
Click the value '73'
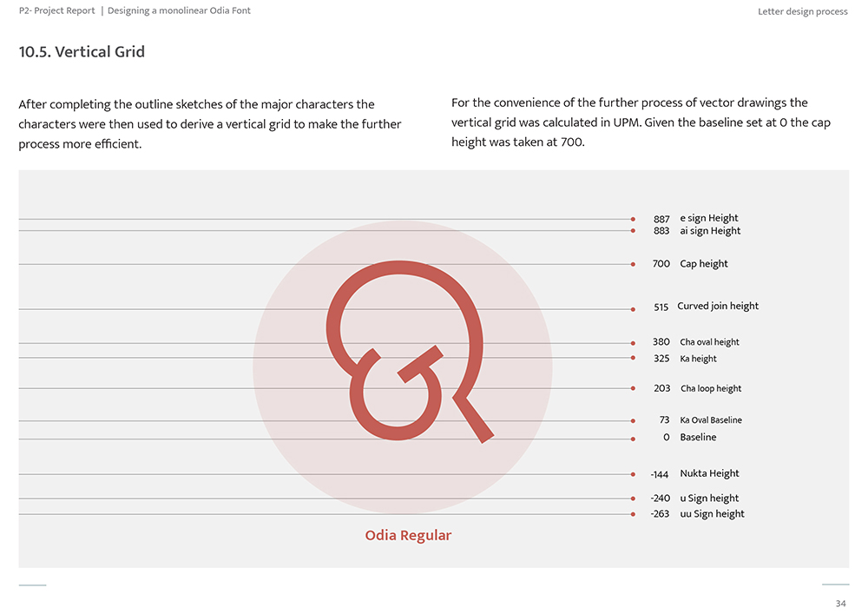664,419
